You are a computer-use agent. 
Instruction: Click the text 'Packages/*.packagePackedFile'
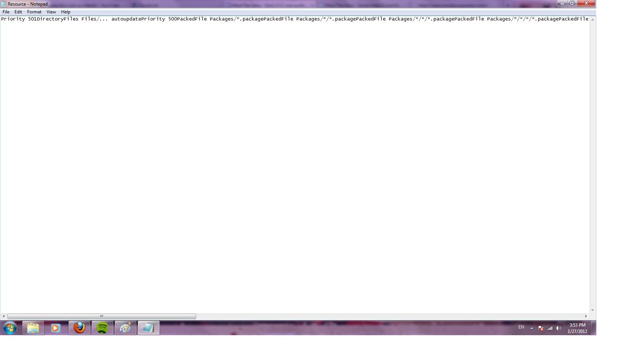pos(252,19)
